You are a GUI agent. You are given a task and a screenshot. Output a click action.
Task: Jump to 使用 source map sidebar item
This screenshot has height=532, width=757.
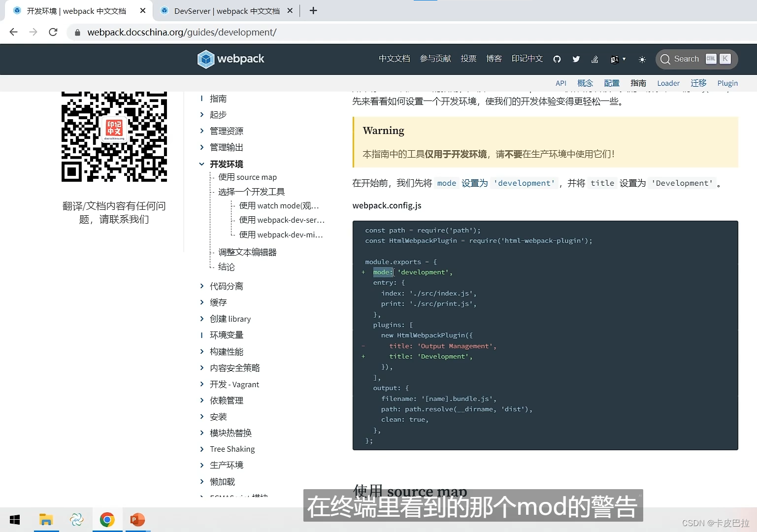[247, 177]
